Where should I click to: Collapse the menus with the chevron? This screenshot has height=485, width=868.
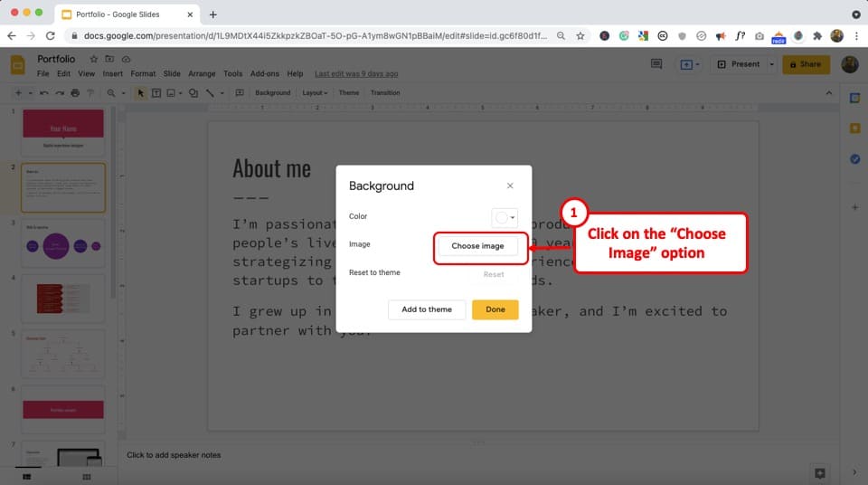click(829, 93)
